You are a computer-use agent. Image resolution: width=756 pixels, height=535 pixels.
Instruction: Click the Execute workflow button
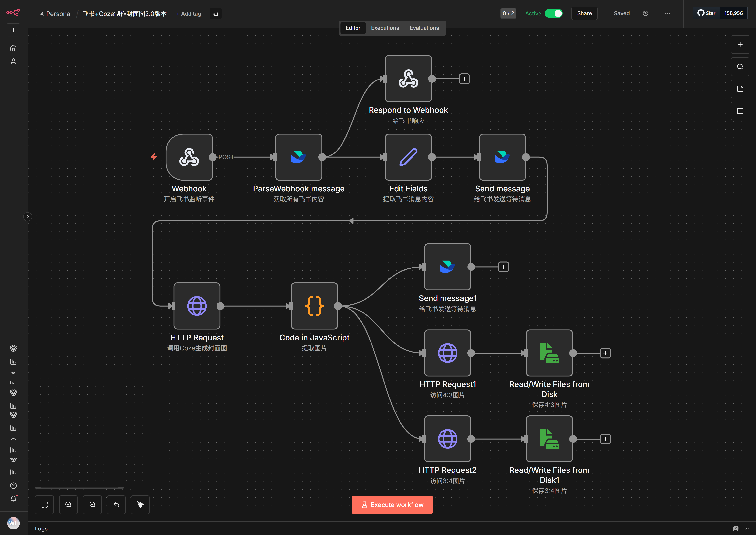(392, 505)
